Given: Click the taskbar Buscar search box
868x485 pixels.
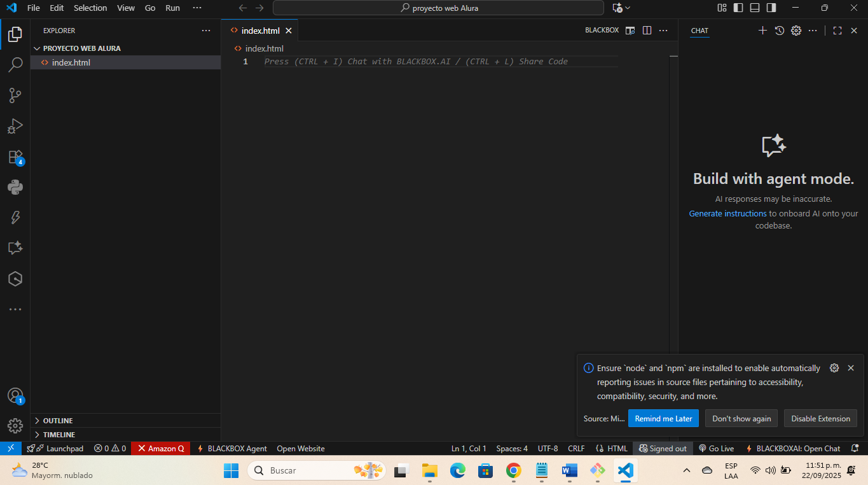Looking at the screenshot, I should coord(315,471).
